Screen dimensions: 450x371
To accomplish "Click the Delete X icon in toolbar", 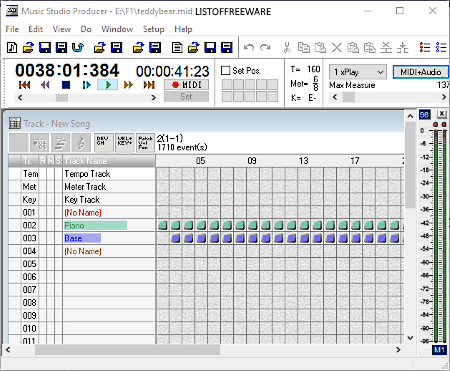I will (x=337, y=47).
